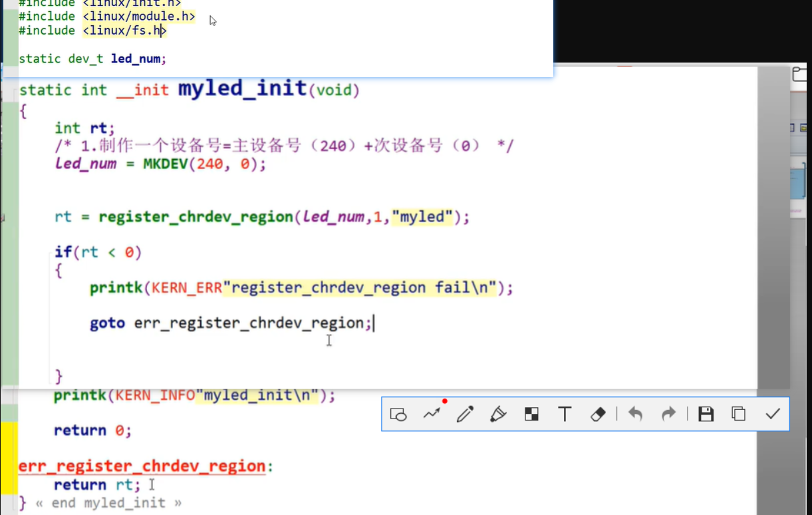
Task: Click the 'return rt;' statement
Action: pos(98,485)
